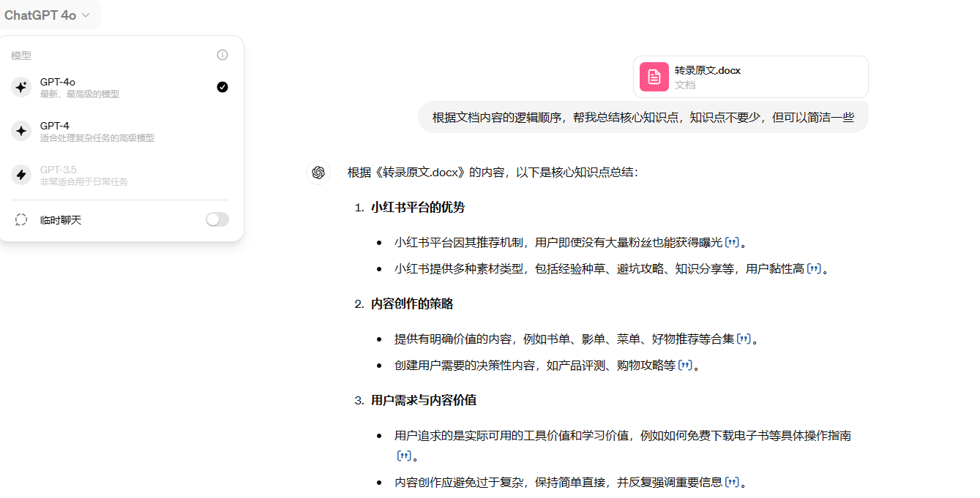
Task: Click the heading 小红书平台的优势
Action: point(418,207)
